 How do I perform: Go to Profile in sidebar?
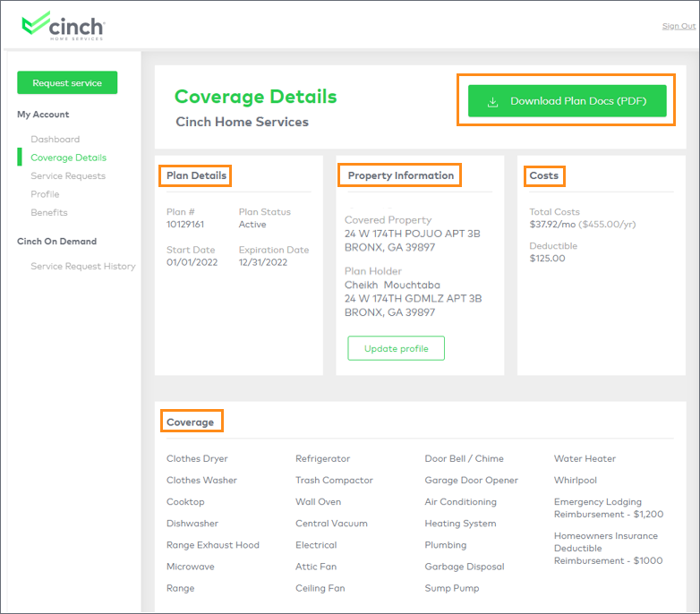point(45,194)
